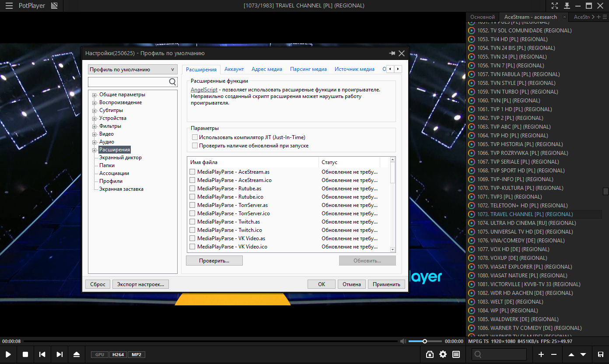Expand the Аудио tree node

(x=94, y=142)
